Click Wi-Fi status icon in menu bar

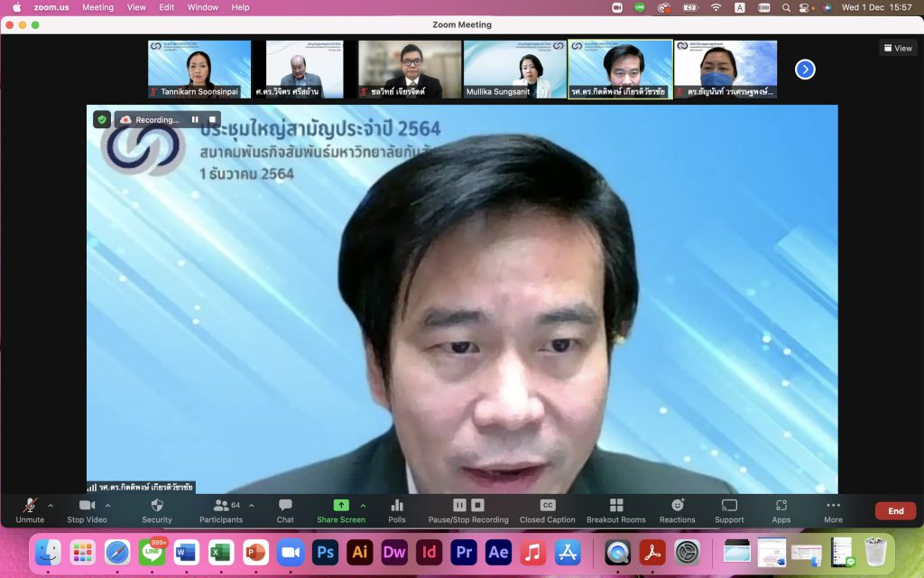tap(716, 7)
